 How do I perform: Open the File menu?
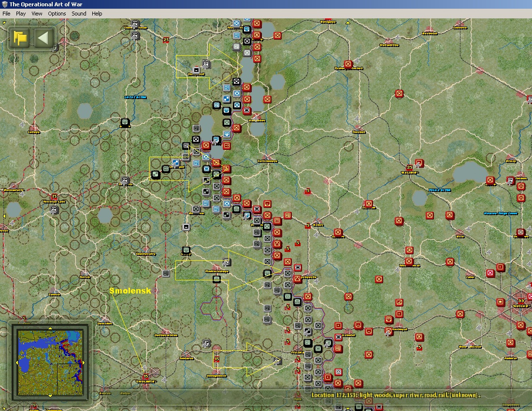[6, 14]
